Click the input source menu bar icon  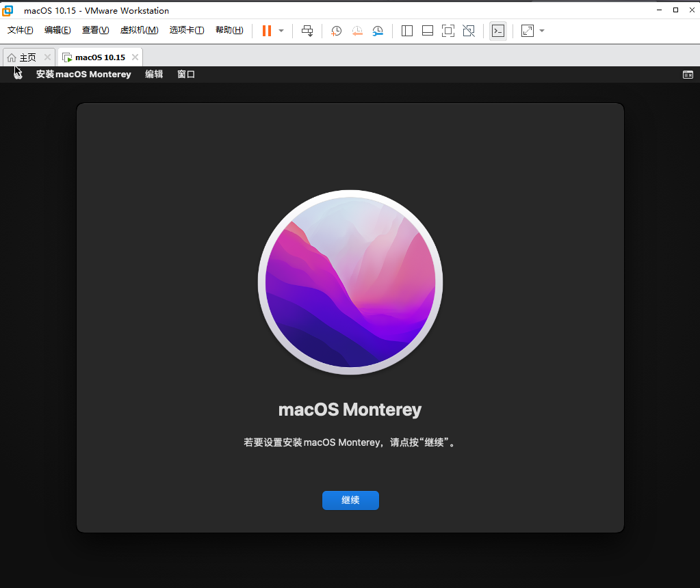688,75
